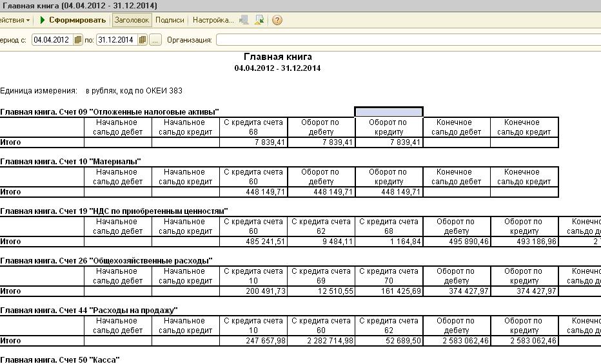Select cell 247 657,98 in account 44 row

pos(253,341)
